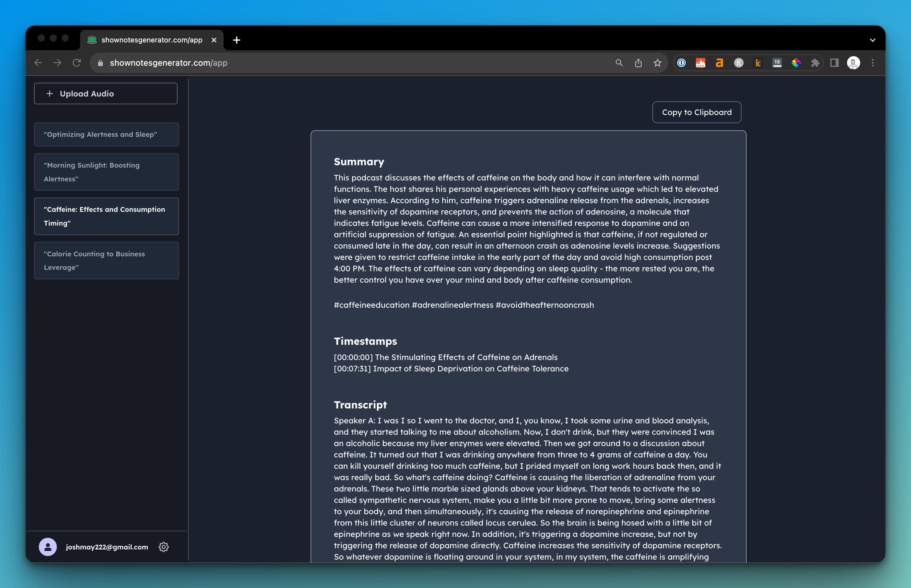Open "Calorie Counting to Business Leverage" episode
This screenshot has width=911, height=588.
pos(107,261)
